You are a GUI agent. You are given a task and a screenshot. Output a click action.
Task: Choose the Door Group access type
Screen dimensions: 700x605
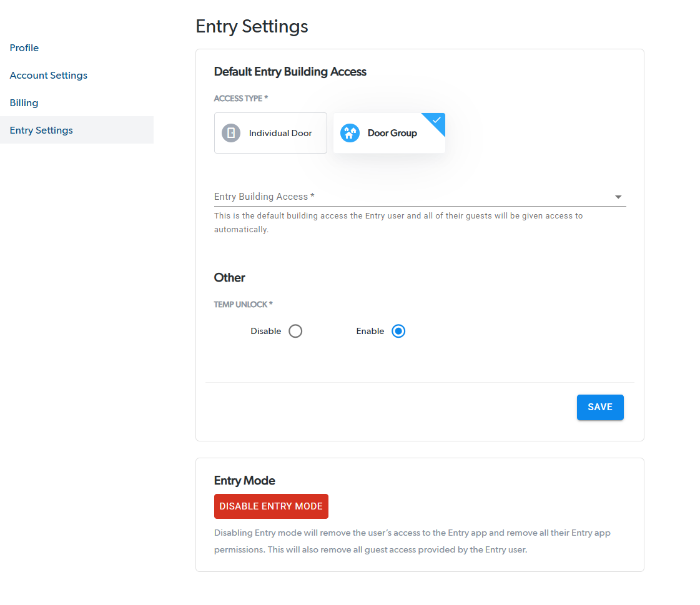pyautogui.click(x=389, y=133)
